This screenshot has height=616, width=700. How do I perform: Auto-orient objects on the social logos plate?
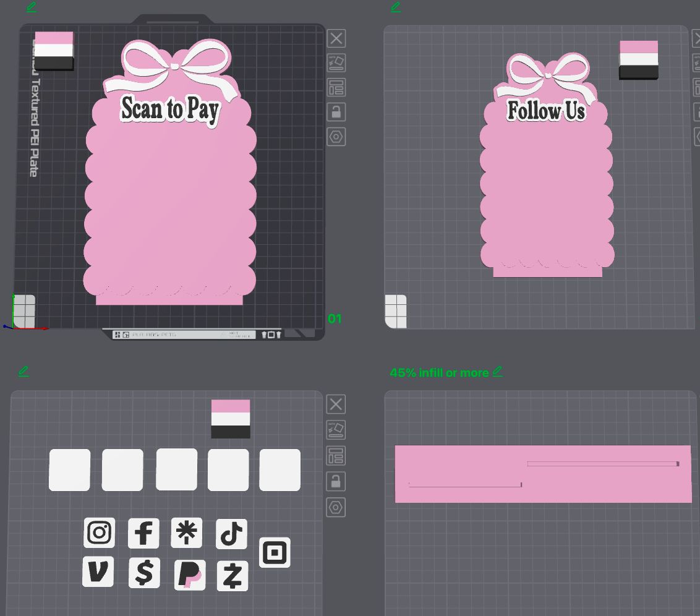click(336, 430)
